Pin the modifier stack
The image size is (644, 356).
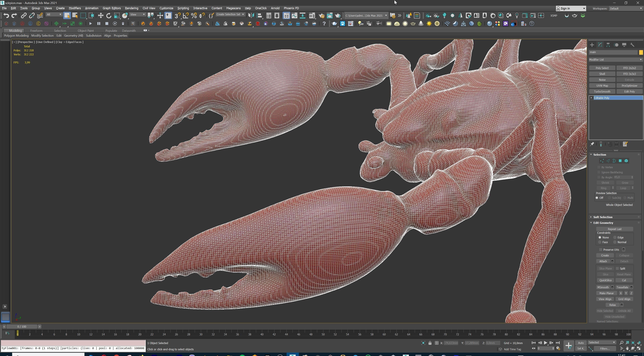point(592,144)
